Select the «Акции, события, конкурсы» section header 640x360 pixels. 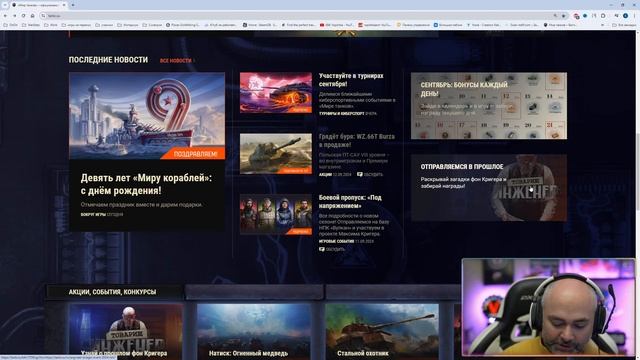tap(113, 292)
